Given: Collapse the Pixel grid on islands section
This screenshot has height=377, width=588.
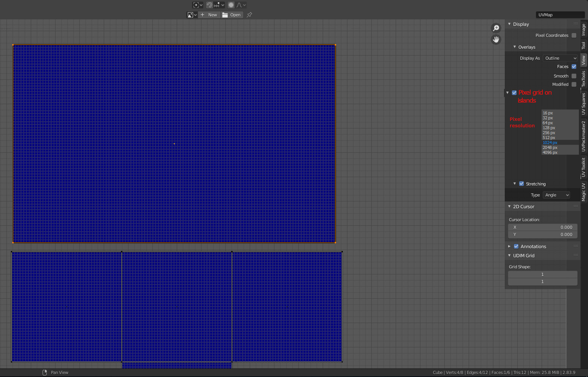Looking at the screenshot, I should [507, 93].
